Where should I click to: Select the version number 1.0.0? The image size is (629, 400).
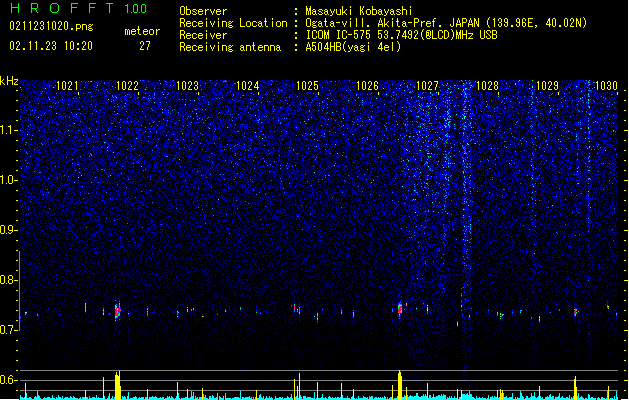click(135, 8)
